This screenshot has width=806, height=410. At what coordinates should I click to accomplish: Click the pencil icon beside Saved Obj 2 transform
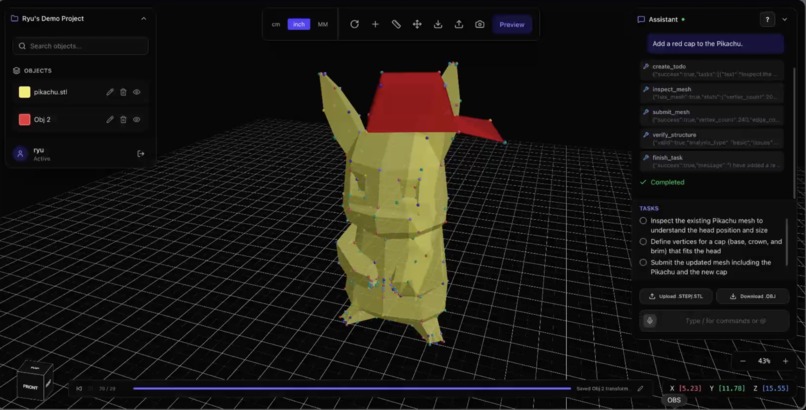click(640, 388)
